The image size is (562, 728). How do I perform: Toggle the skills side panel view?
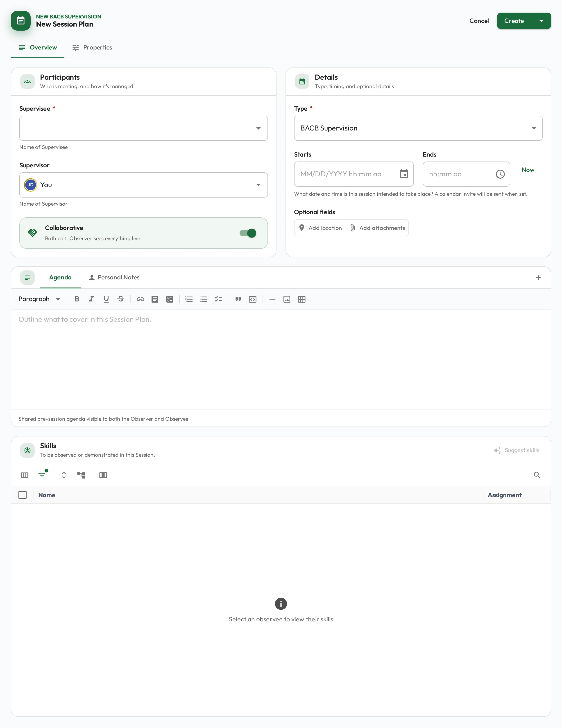click(x=103, y=475)
